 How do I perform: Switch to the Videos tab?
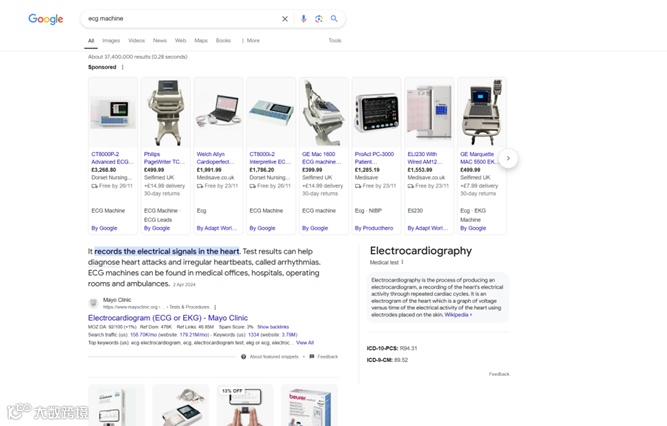(x=137, y=40)
